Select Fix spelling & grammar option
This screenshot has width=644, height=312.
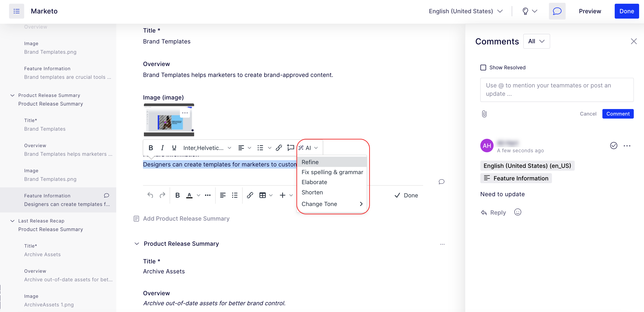pyautogui.click(x=332, y=172)
